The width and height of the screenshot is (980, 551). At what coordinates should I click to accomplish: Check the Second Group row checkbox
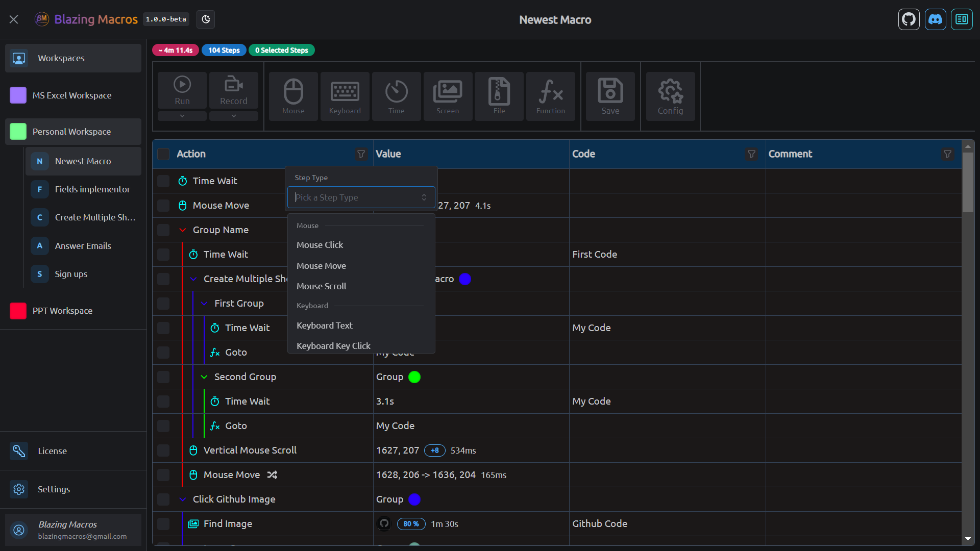point(163,377)
